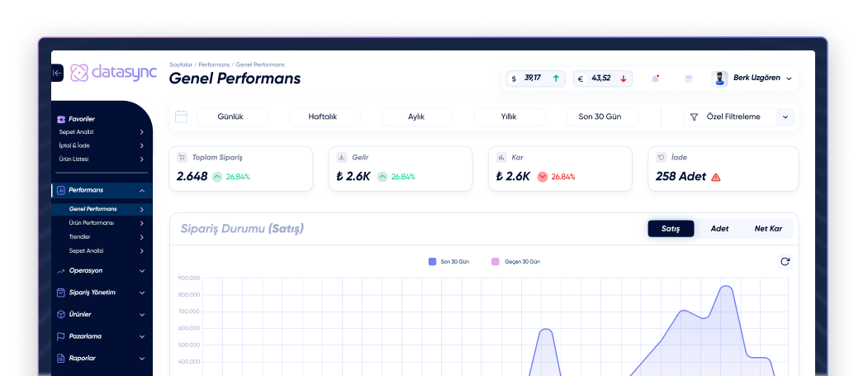Select the Son 30 Gün filter button
The image size is (868, 376).
click(x=601, y=117)
